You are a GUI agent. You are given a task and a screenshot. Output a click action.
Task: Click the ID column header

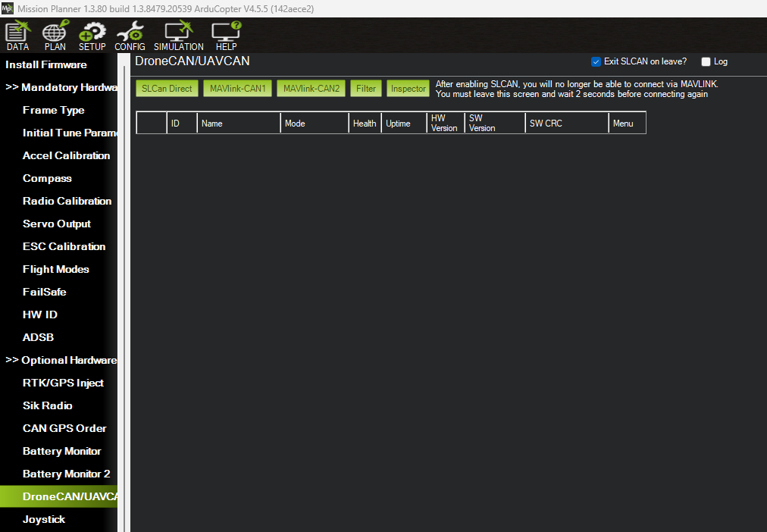[x=182, y=123]
